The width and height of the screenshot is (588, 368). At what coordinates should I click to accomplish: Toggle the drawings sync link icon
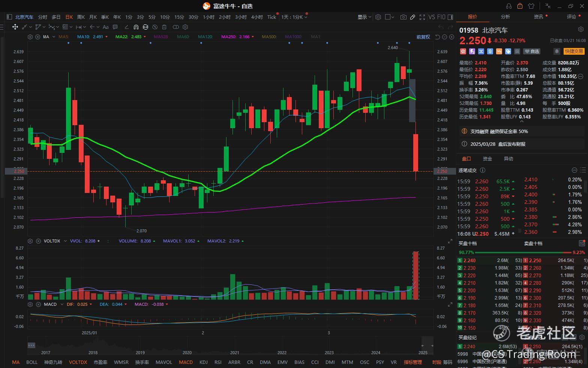tap(145, 27)
